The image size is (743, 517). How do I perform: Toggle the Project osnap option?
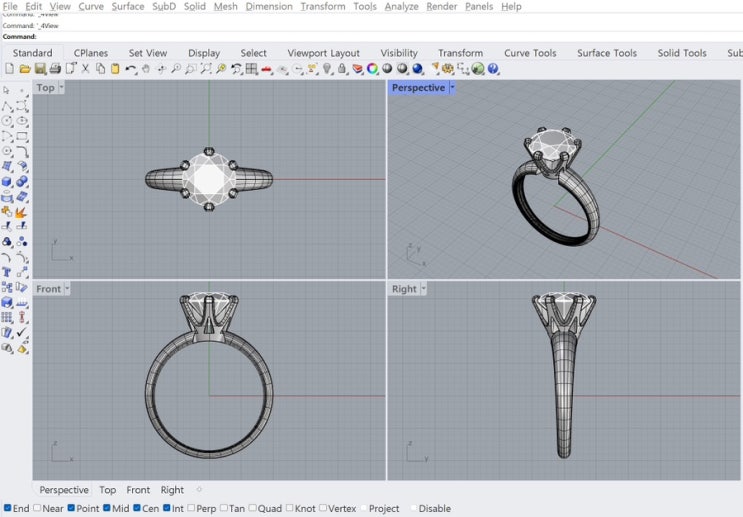[x=364, y=508]
